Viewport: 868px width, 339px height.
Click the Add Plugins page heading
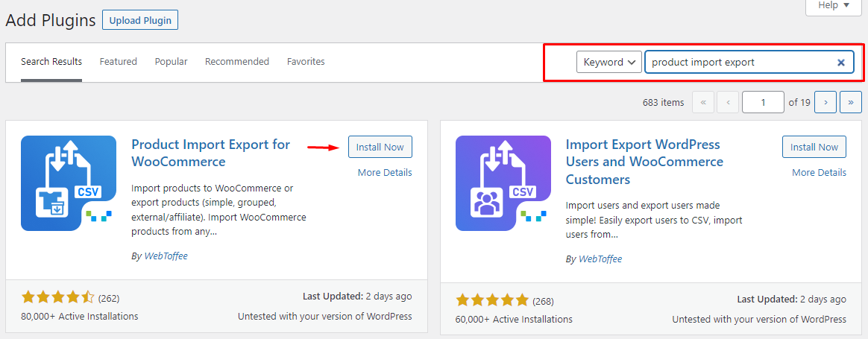pos(51,21)
